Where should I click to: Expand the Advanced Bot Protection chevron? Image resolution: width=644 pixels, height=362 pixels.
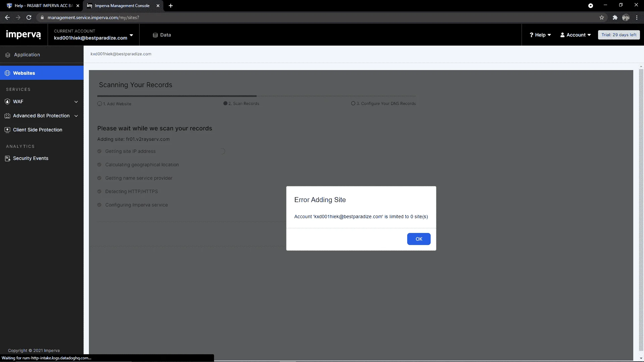(x=76, y=116)
